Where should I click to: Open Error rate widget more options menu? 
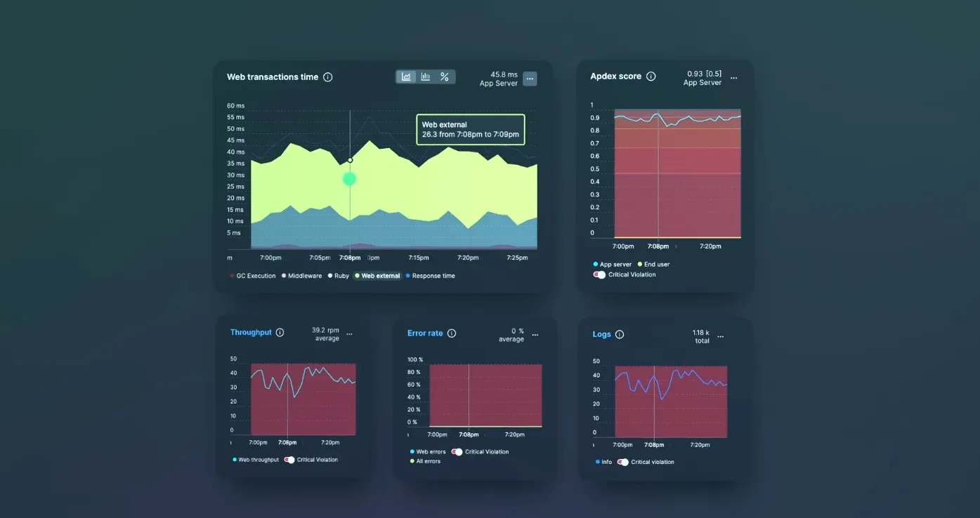pyautogui.click(x=535, y=336)
